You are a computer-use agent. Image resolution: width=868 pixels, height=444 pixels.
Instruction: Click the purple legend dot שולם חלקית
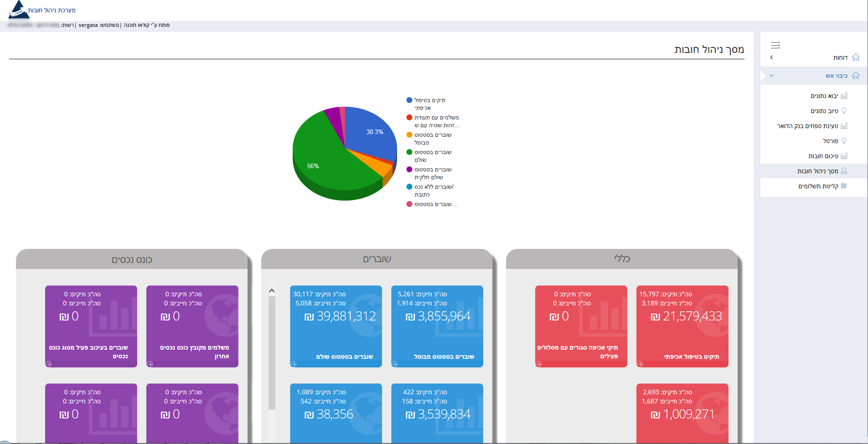point(409,170)
